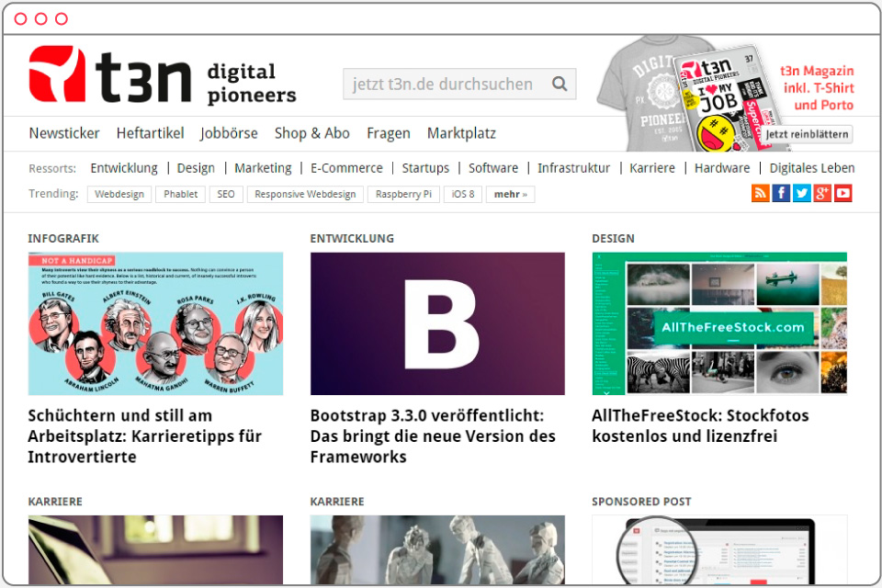The height and width of the screenshot is (588, 882).
Task: Click the first red window circle button
Action: pos(20,19)
